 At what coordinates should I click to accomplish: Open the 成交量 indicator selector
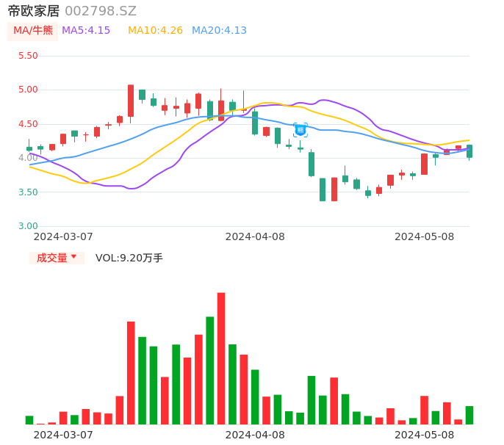tap(52, 258)
